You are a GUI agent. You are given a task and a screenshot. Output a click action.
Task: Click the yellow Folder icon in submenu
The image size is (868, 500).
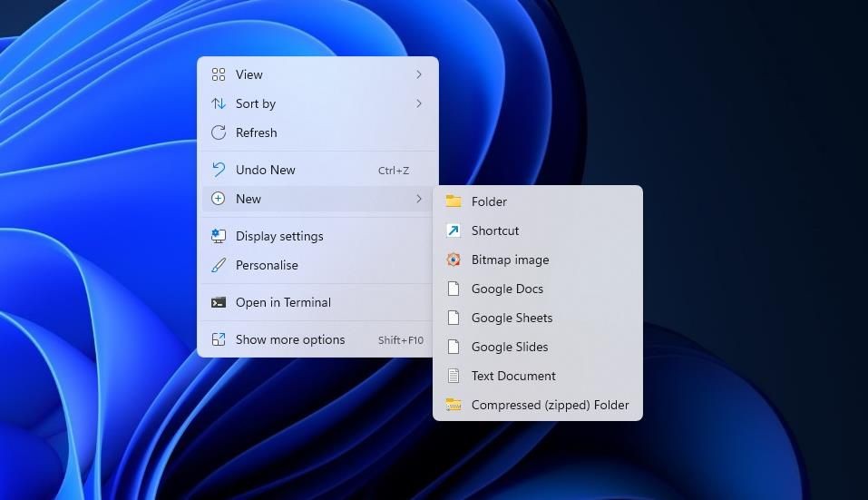pyautogui.click(x=454, y=201)
